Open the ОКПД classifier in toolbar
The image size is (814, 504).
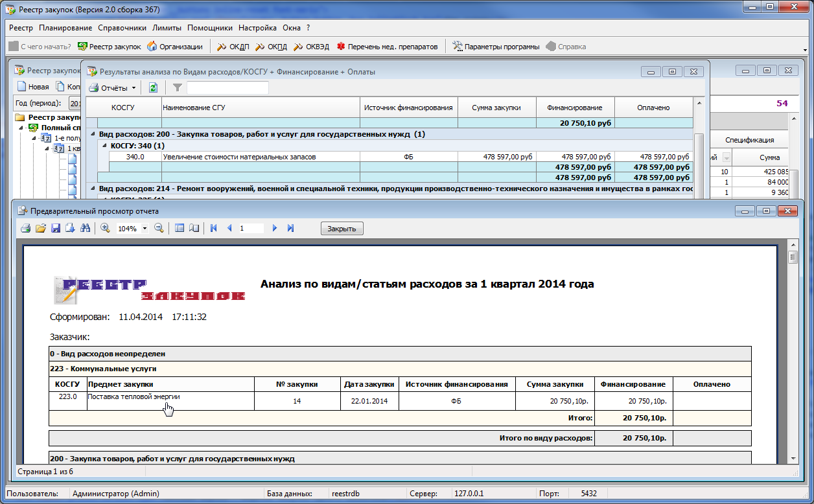271,47
